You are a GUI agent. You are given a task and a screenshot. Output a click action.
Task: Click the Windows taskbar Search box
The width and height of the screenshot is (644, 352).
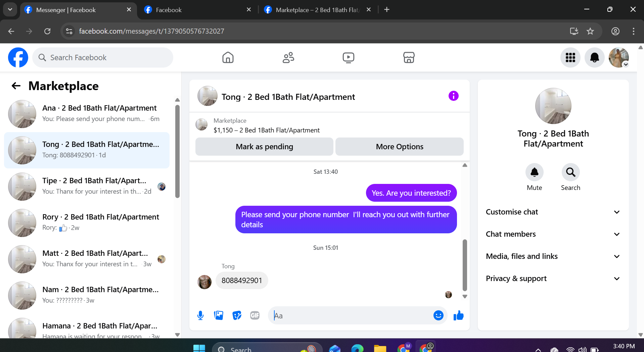click(x=267, y=348)
